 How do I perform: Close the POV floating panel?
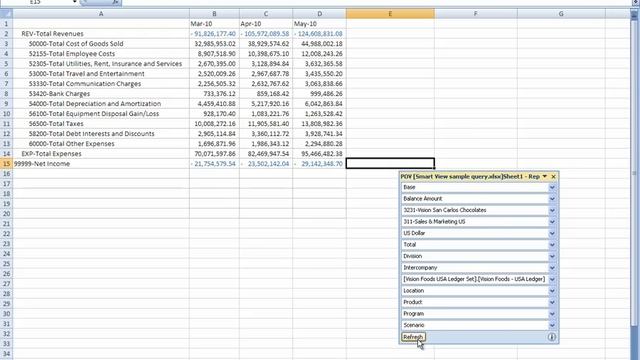point(553,177)
